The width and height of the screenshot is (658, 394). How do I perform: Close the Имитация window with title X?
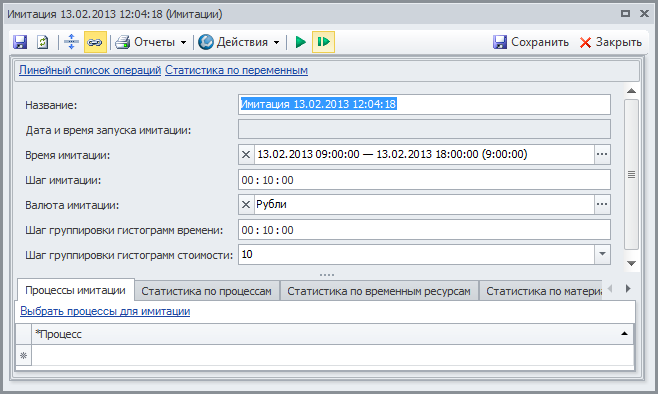[645, 14]
